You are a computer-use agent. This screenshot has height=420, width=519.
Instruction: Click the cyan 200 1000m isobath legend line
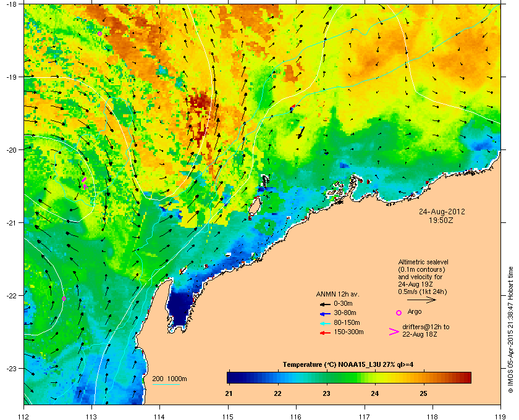tap(166, 384)
